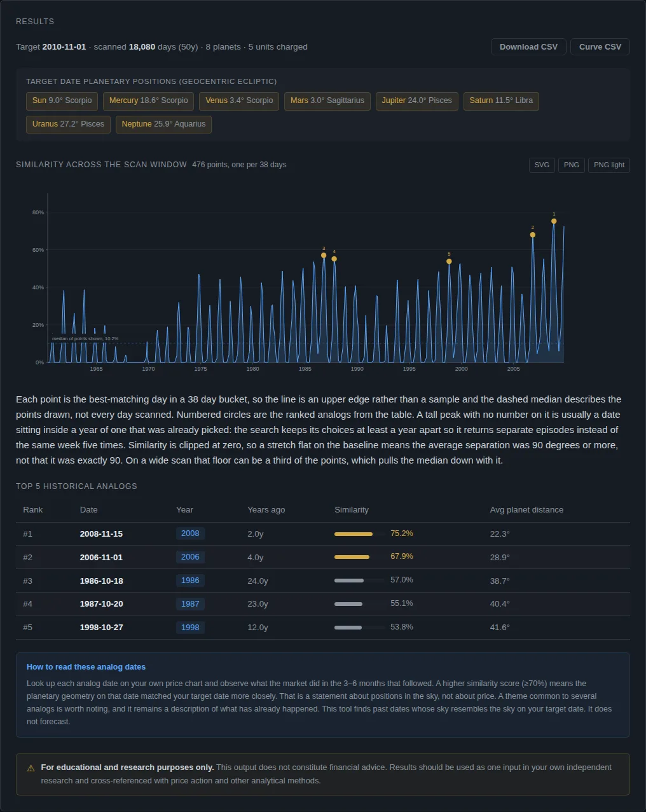Image resolution: width=646 pixels, height=812 pixels.
Task: Save the chart as PNG
Action: click(x=572, y=165)
